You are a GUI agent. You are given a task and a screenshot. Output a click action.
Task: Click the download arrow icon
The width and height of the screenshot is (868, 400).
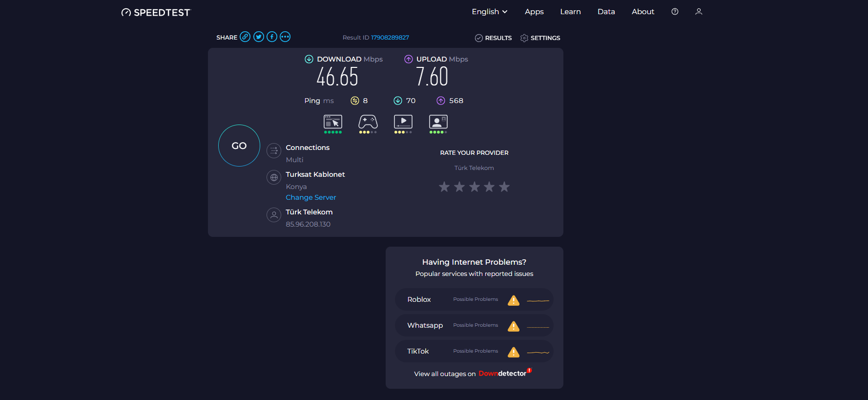coord(309,59)
